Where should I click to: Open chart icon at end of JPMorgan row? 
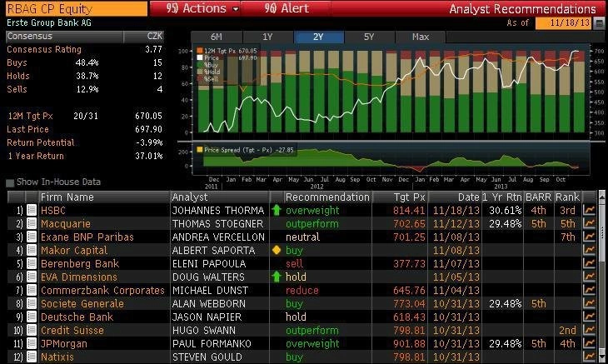[x=589, y=343]
